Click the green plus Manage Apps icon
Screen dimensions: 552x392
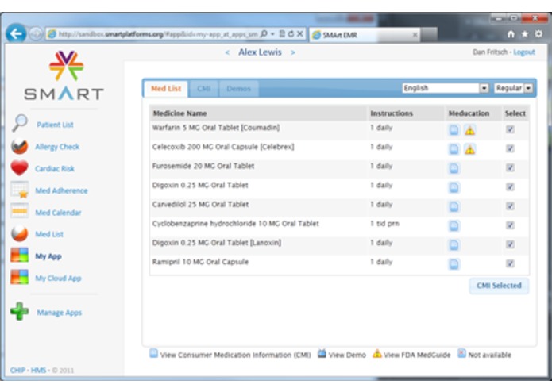coord(19,312)
